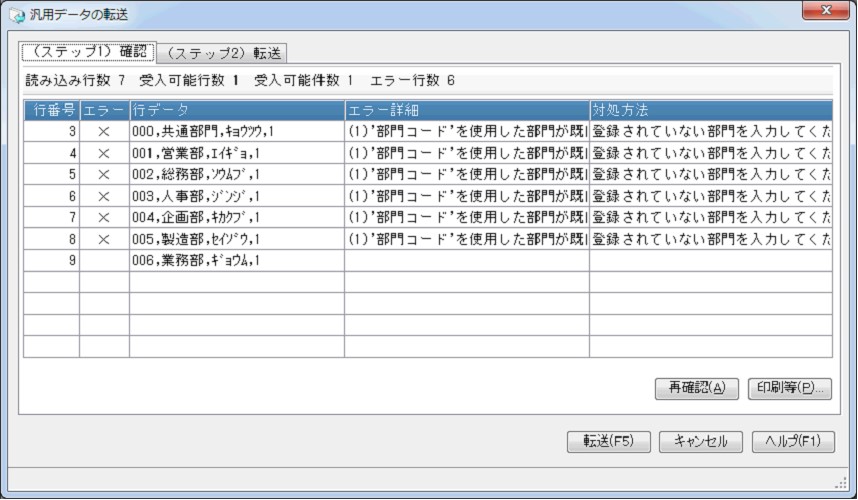The height and width of the screenshot is (500, 858).
Task: Open help with ヘルプ(F1) button
Action: pyautogui.click(x=793, y=442)
